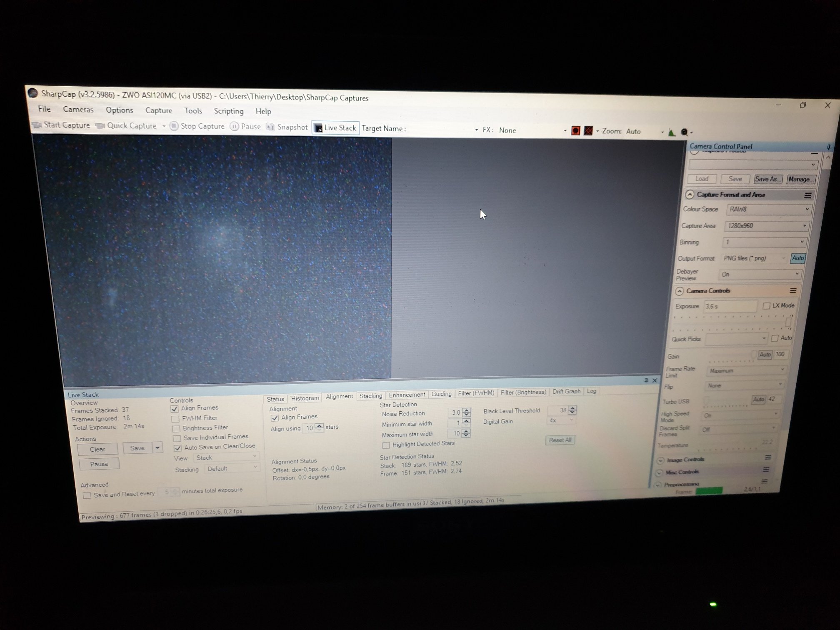Enable the FWHM Filter checkbox
840x630 pixels.
pos(175,419)
